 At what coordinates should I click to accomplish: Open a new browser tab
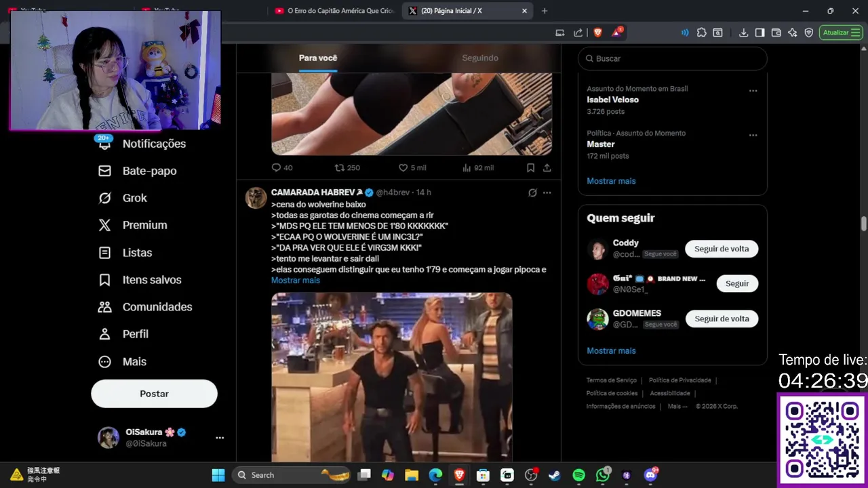click(544, 11)
